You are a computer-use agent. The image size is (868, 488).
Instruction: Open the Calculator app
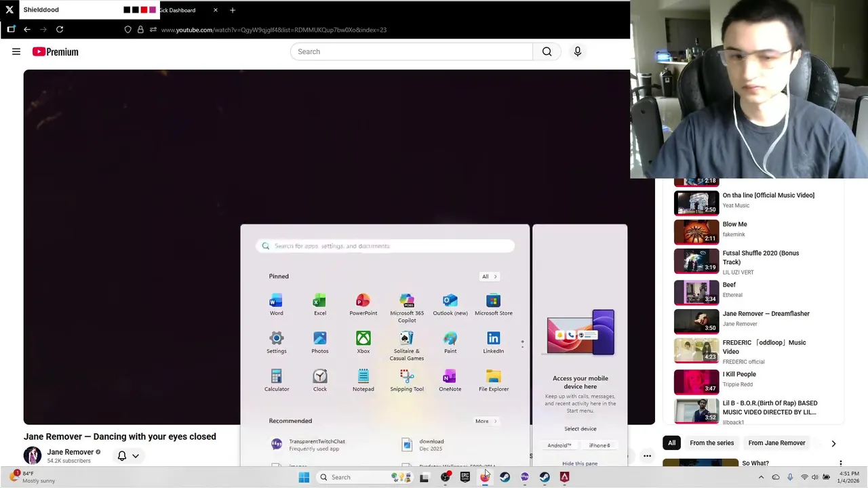click(276, 381)
